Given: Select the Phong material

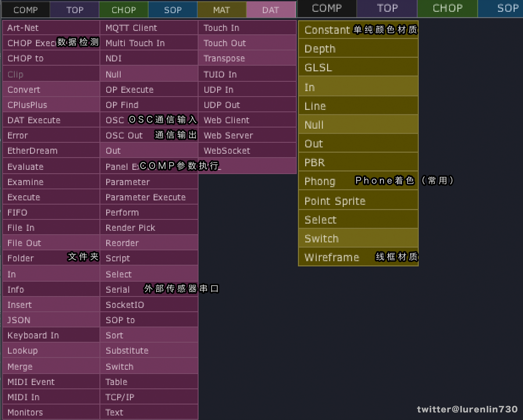Looking at the screenshot, I should coord(320,182).
